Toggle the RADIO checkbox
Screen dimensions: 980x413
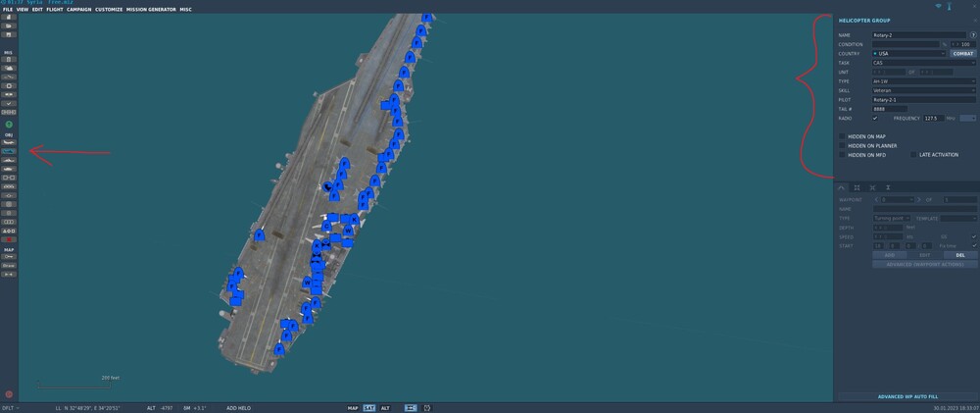pyautogui.click(x=875, y=118)
